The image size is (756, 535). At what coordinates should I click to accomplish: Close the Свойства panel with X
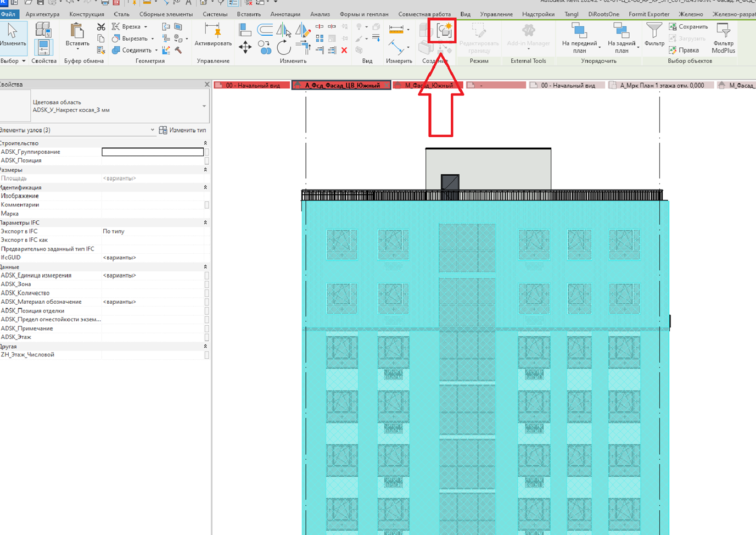pos(207,85)
